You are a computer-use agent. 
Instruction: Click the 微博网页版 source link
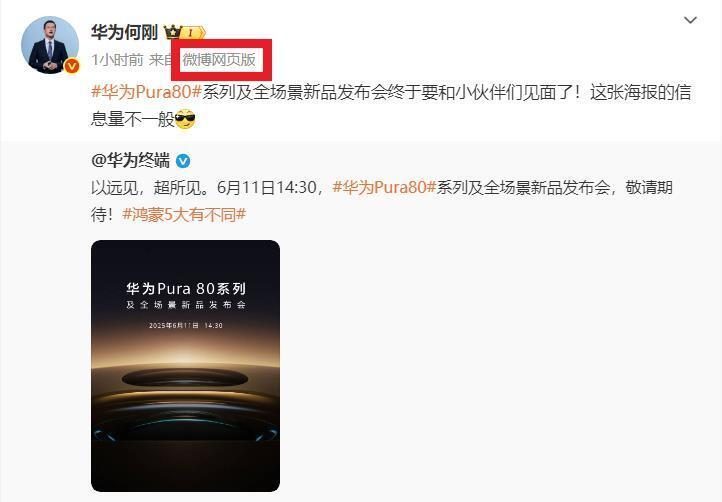[219, 59]
